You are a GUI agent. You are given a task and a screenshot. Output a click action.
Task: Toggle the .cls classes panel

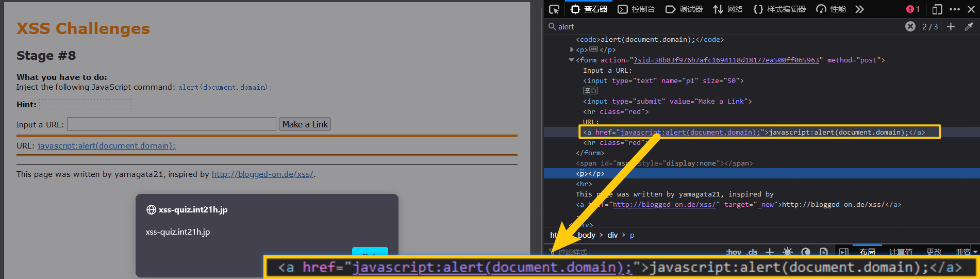(752, 252)
